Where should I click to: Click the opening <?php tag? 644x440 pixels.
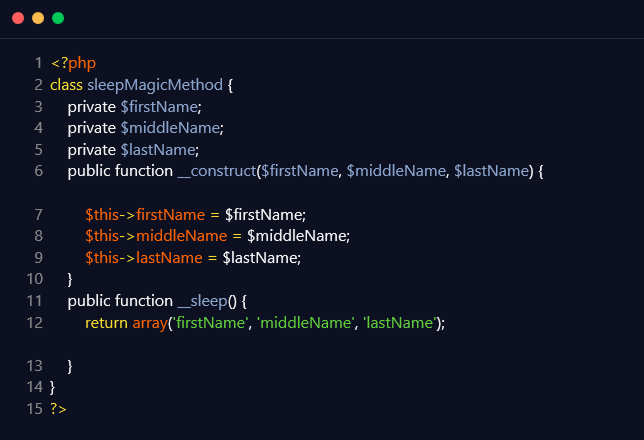click(73, 63)
